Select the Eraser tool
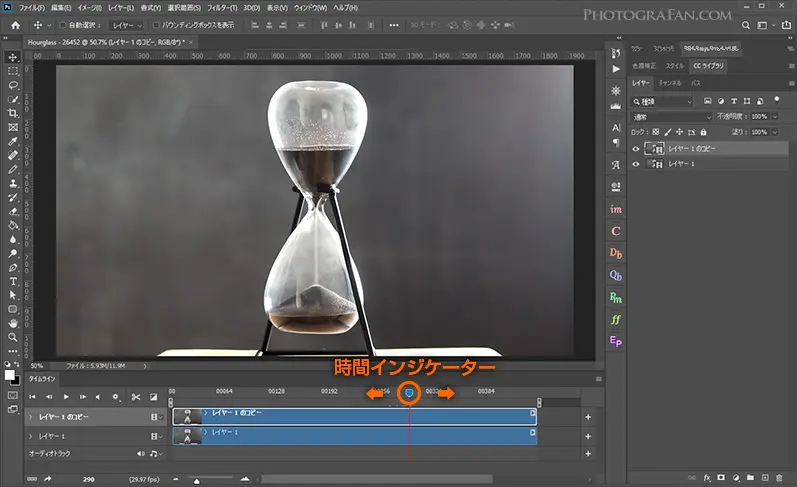 pos(13,211)
